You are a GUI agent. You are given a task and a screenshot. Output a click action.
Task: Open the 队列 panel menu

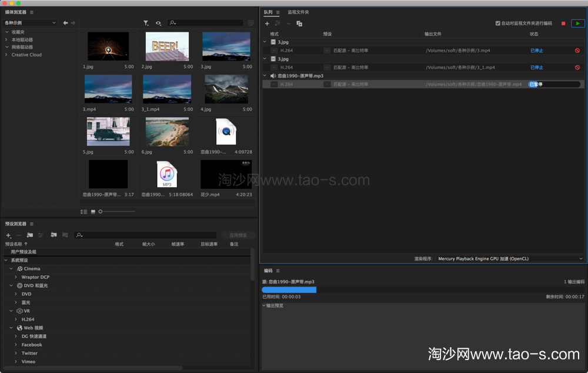coord(276,11)
